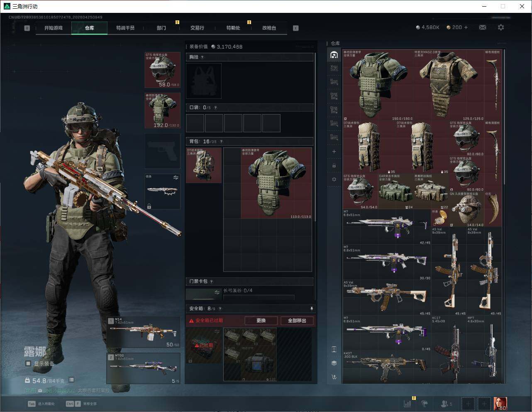Click the 全部移出 button
This screenshot has width=532, height=412.
coord(297,321)
